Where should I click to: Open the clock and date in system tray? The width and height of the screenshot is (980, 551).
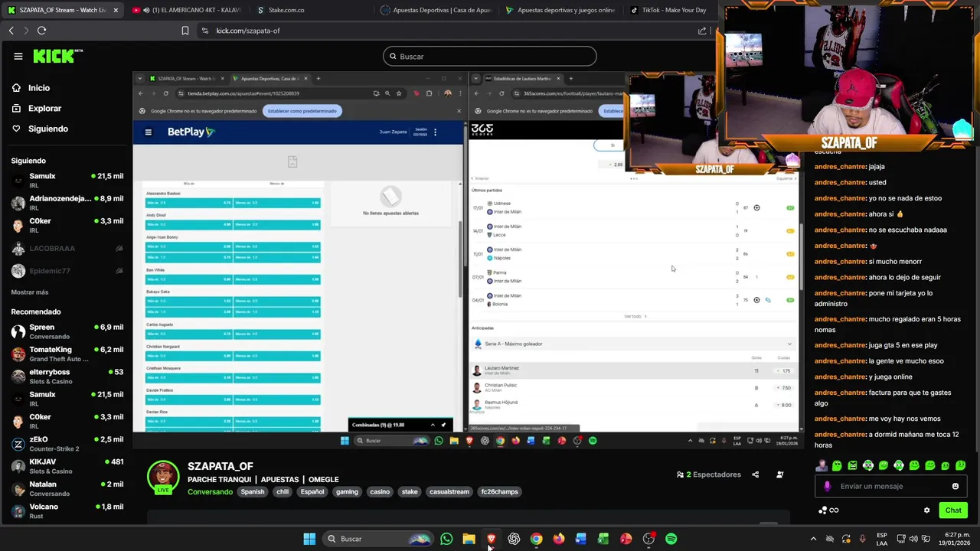pyautogui.click(x=956, y=539)
